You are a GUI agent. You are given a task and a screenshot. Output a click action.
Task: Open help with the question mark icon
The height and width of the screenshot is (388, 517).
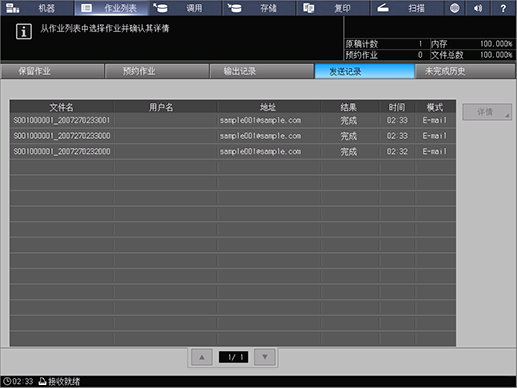(x=503, y=8)
